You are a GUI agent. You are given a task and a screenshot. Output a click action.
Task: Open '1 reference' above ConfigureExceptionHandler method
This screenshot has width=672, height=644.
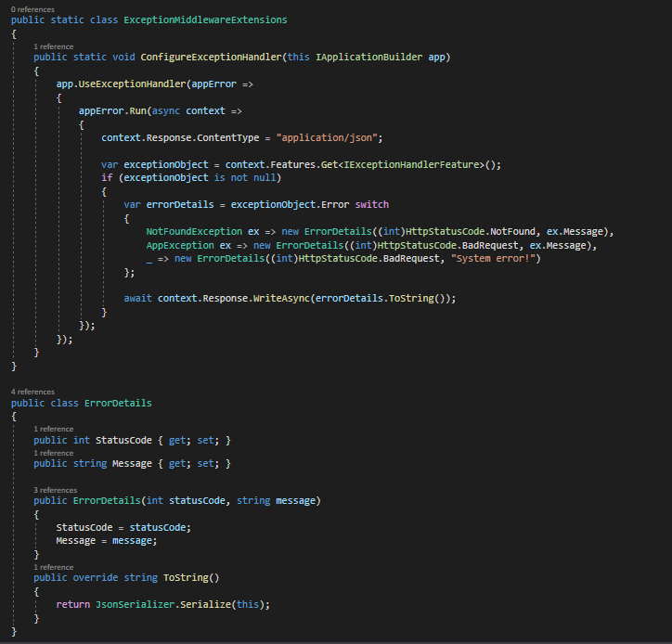tap(54, 46)
